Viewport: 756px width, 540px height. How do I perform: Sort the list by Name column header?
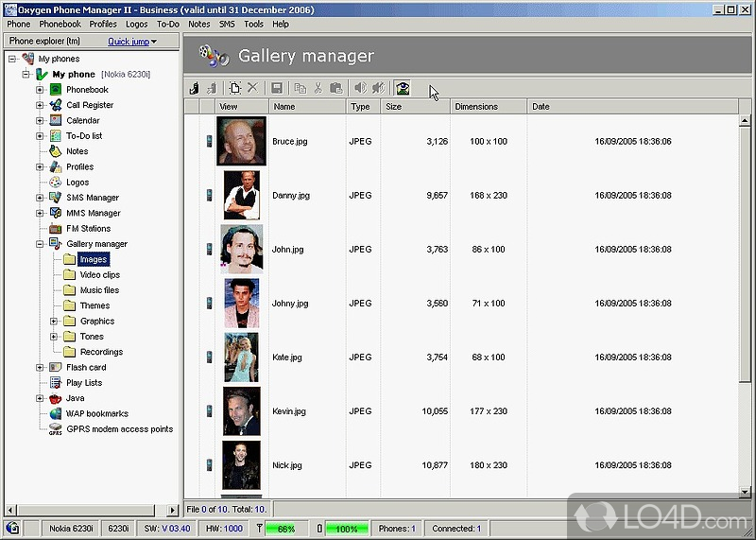click(307, 107)
